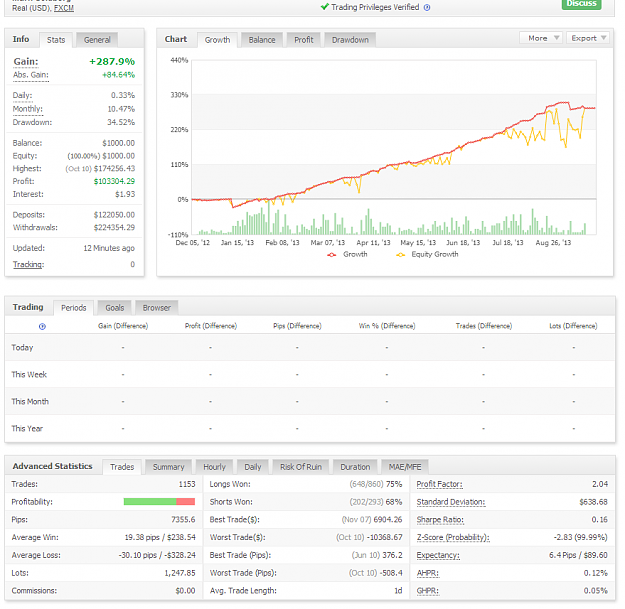Switch to the Stats tab
The width and height of the screenshot is (625, 609).
point(56,40)
